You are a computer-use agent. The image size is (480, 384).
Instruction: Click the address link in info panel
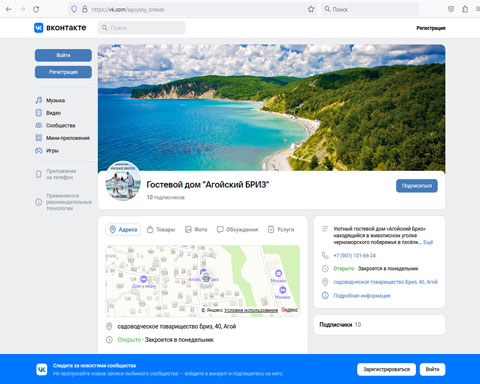click(385, 282)
